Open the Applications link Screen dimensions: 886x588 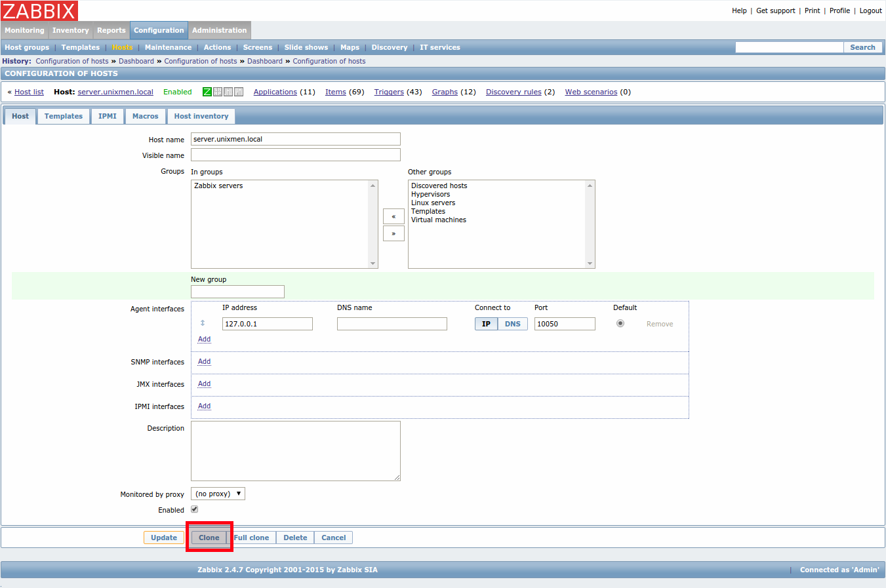pyautogui.click(x=275, y=92)
